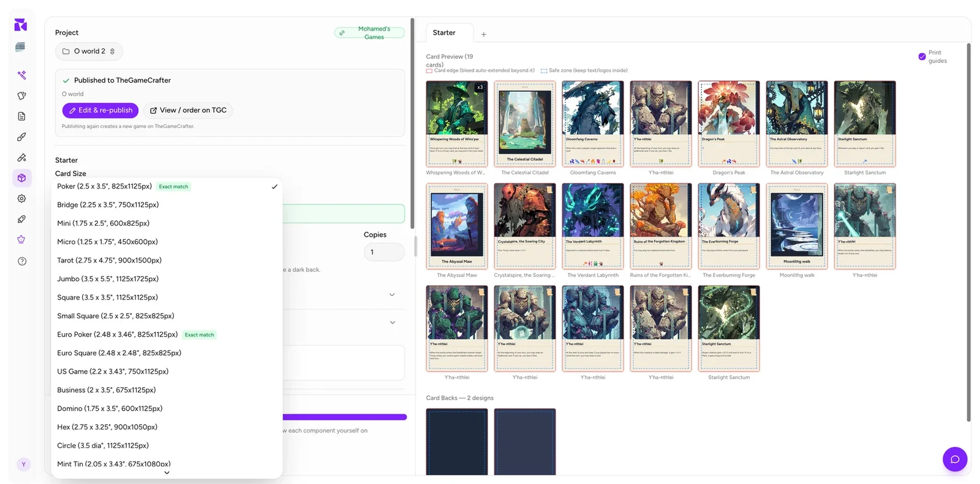This screenshot has height=484, width=980.
Task: Open Mohamed's Games badge
Action: coord(369,33)
